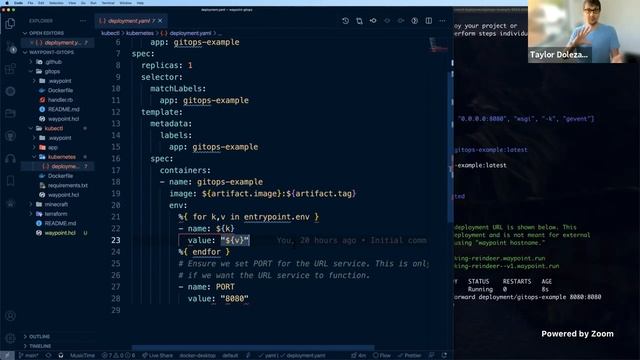640x360 pixels.
Task: Open root waypoint.hcl marked U
Action: coord(60,233)
